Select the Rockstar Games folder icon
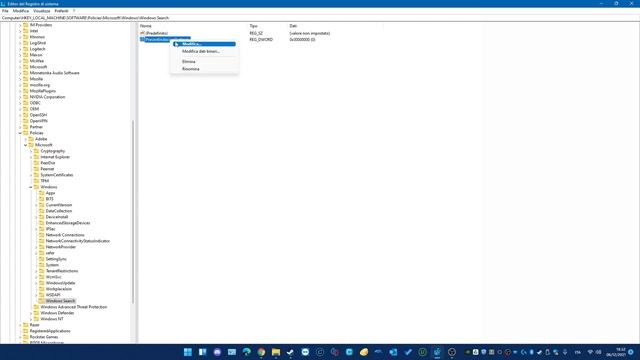This screenshot has height=360, width=640. click(25, 337)
